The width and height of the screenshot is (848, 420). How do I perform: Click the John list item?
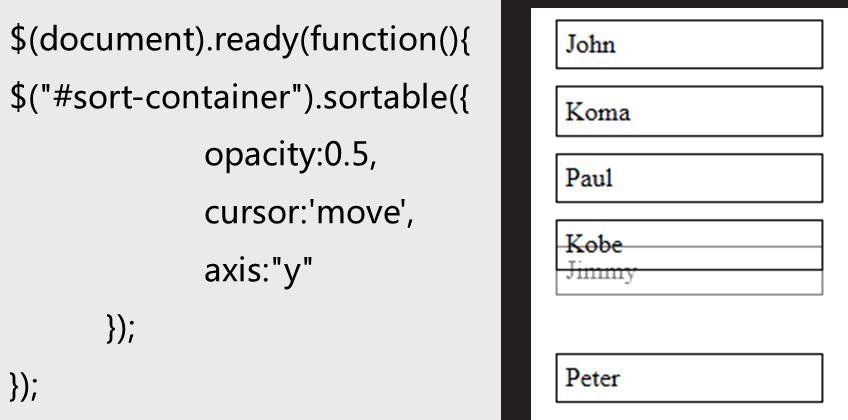(x=689, y=45)
